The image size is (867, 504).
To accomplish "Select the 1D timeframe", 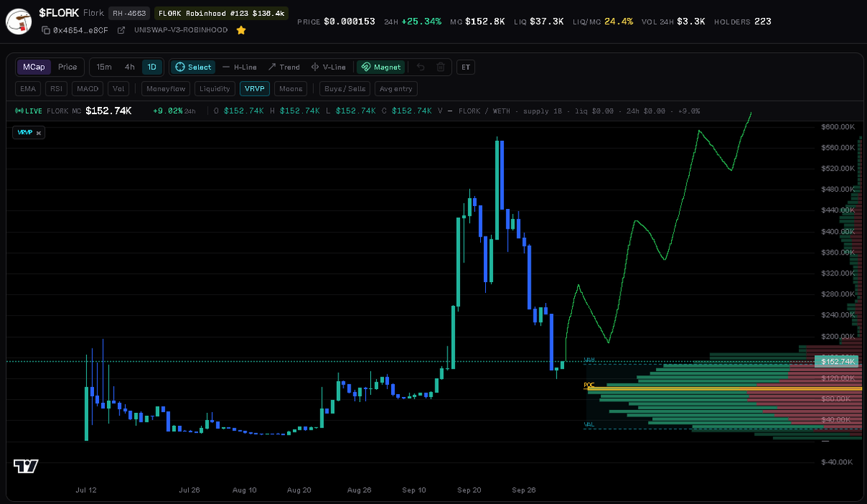I will [152, 67].
